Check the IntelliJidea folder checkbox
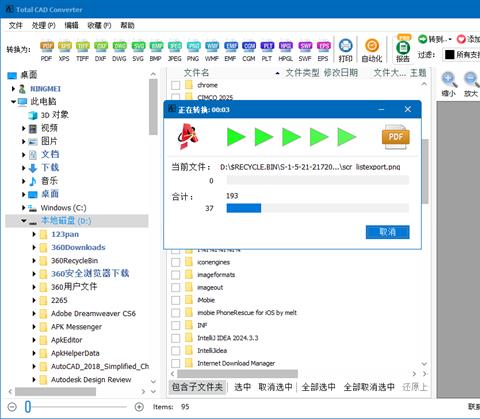Viewport: 480px width, 419px height. point(176,351)
